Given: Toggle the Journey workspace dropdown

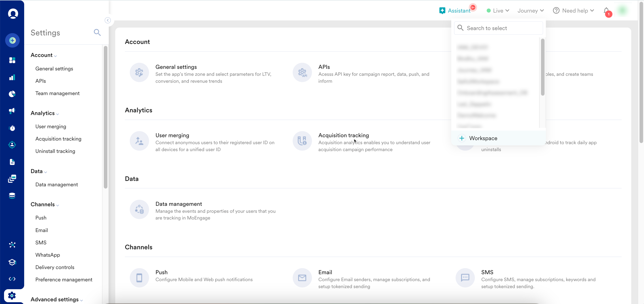Looking at the screenshot, I should tap(531, 11).
